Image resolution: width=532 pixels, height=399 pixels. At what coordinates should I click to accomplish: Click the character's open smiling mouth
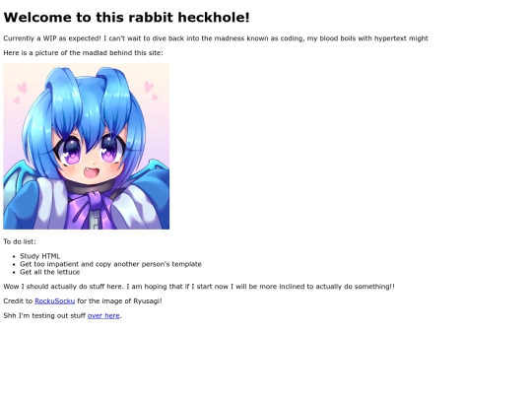[x=93, y=173]
